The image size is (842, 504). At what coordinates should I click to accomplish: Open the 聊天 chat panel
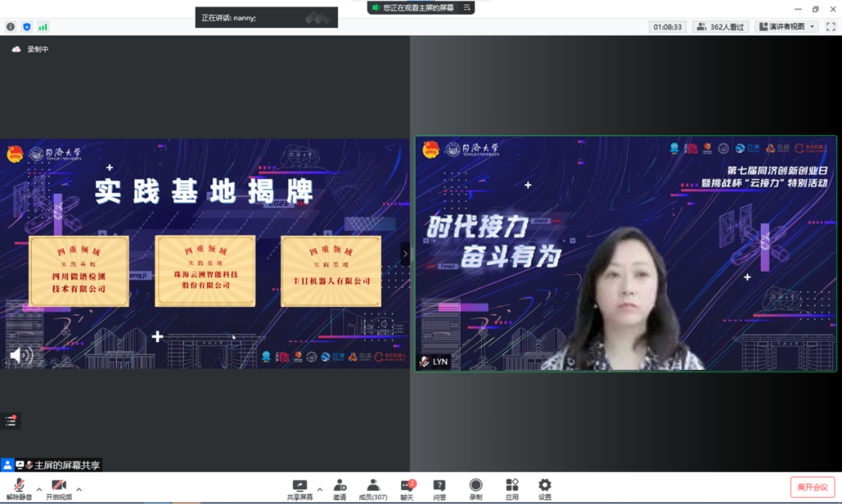point(406,488)
